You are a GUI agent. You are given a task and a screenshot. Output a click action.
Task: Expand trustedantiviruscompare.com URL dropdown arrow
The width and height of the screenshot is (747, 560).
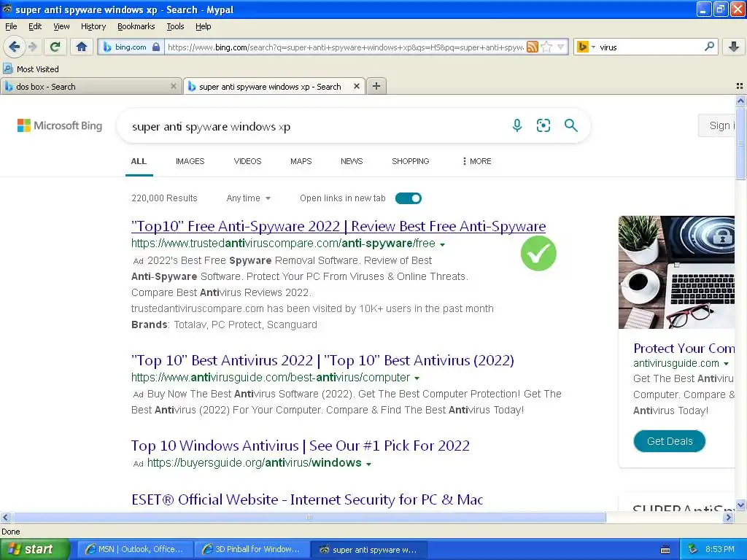tap(443, 245)
